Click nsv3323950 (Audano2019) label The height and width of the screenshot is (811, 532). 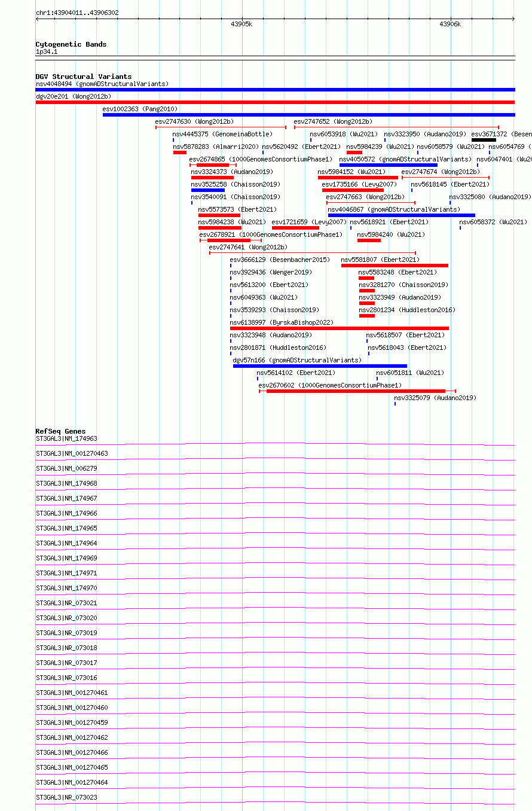coord(426,134)
